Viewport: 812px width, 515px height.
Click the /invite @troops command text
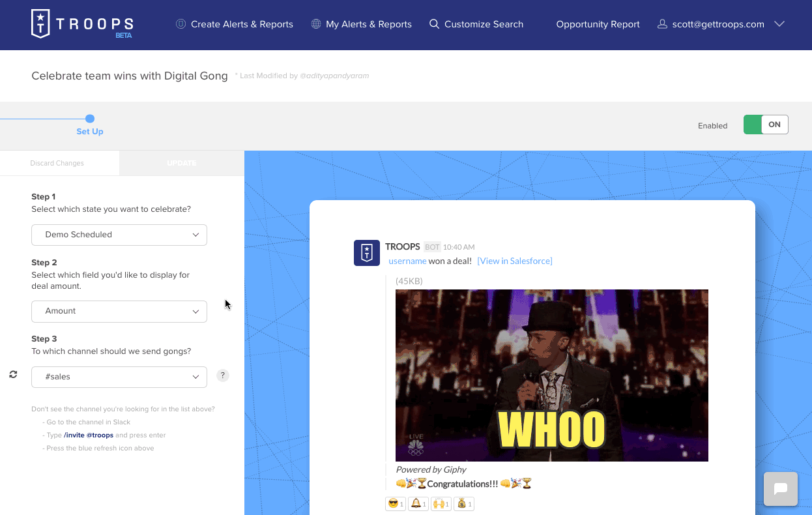click(89, 435)
